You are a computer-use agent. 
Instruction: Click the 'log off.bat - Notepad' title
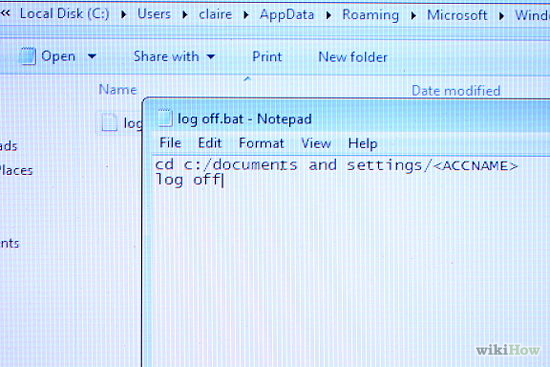click(x=244, y=119)
